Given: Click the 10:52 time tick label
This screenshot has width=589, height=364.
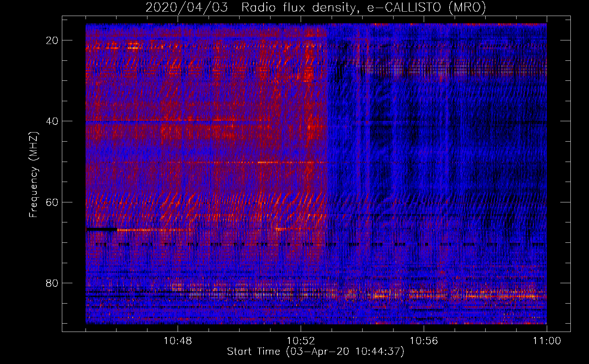Looking at the screenshot, I should point(301,341).
